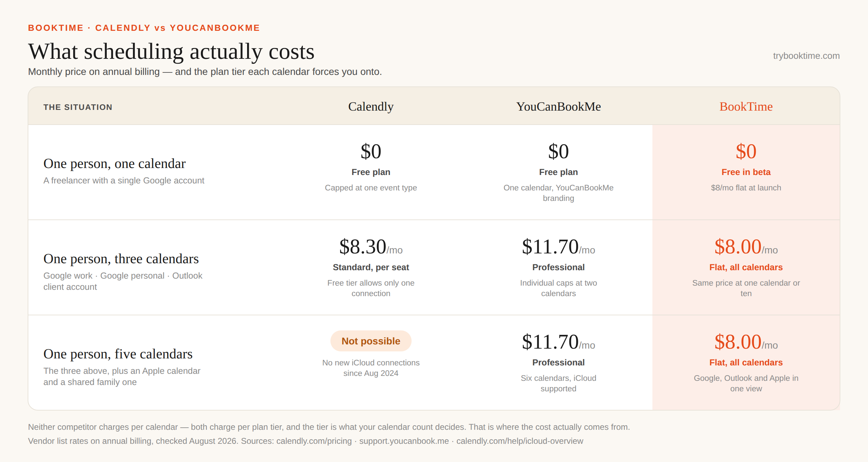Screen dimensions: 868x462
Task: Click the trybooktime.com link
Action: point(806,56)
